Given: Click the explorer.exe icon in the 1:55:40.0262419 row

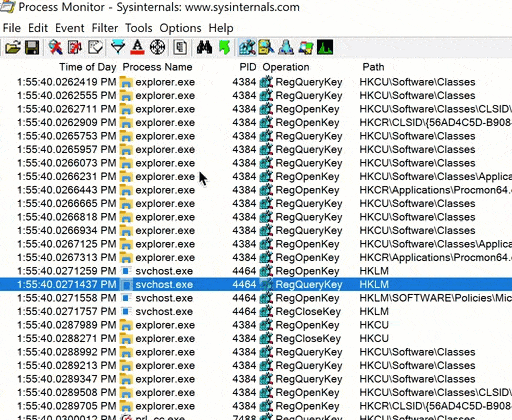Looking at the screenshot, I should [x=126, y=82].
